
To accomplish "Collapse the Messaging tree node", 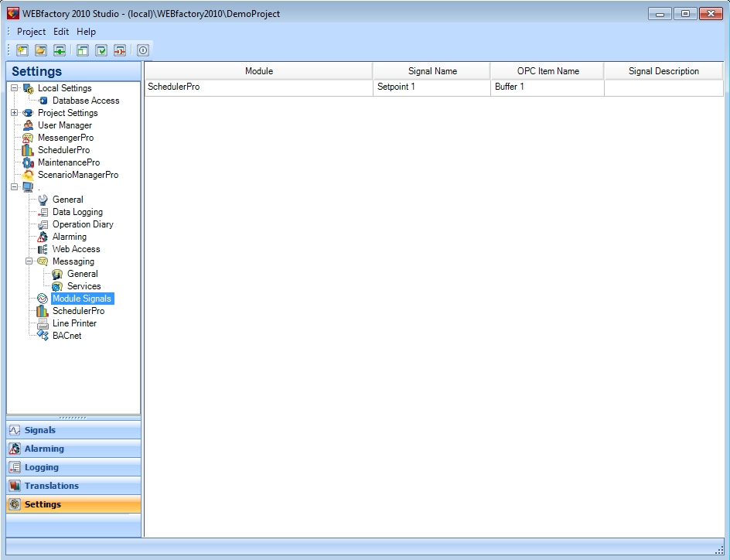I will tap(29, 261).
